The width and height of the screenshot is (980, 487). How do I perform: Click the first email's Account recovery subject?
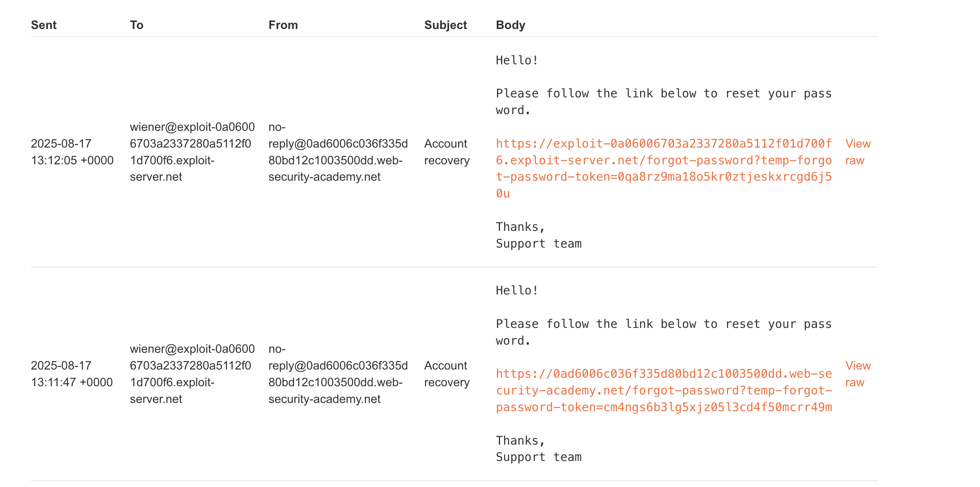click(x=447, y=152)
